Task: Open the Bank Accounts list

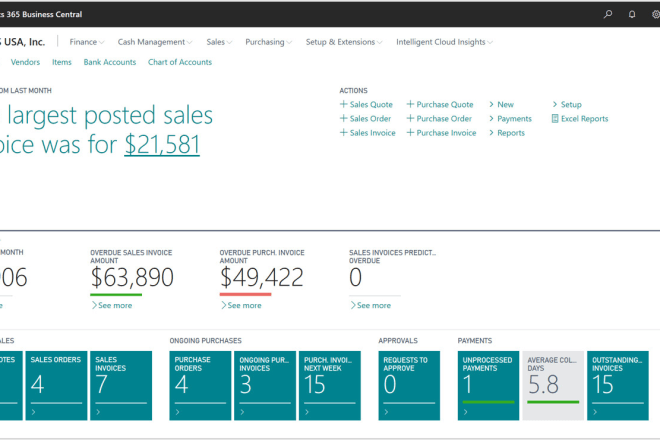Action: 110,62
